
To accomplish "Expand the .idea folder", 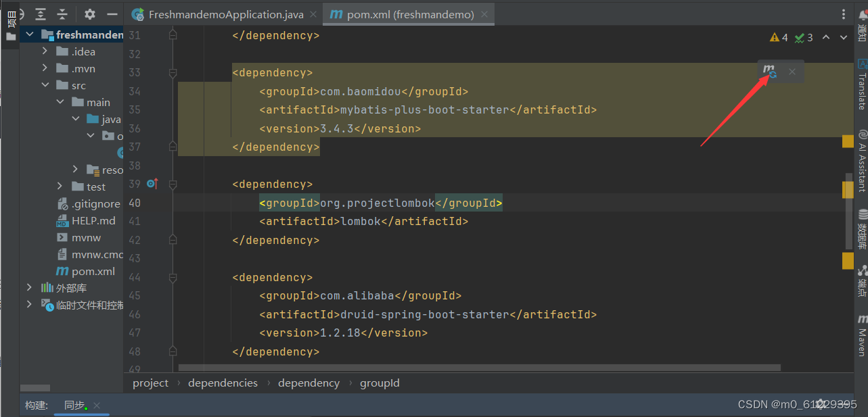I will pyautogui.click(x=45, y=51).
